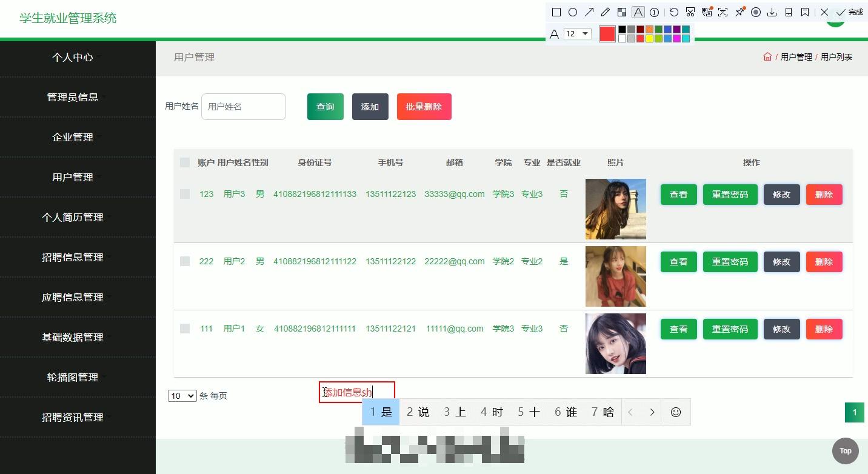Click 删除 for 用户2 row
The height and width of the screenshot is (474, 868).
tap(824, 262)
